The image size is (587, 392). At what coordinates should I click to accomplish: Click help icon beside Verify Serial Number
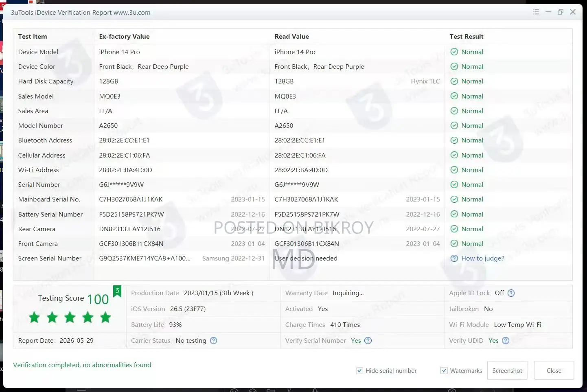click(368, 341)
